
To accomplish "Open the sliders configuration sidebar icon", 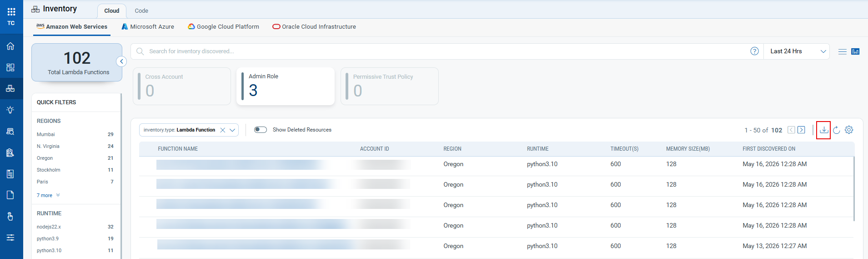I will (10, 238).
